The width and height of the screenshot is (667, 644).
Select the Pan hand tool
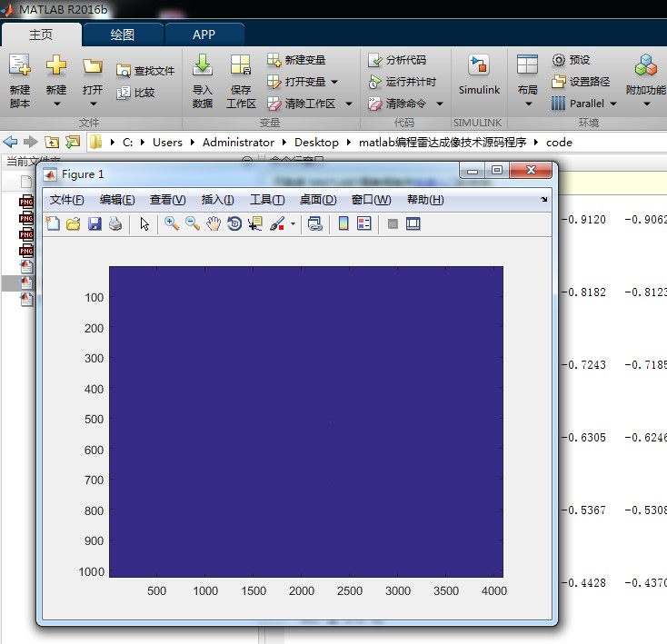[214, 223]
